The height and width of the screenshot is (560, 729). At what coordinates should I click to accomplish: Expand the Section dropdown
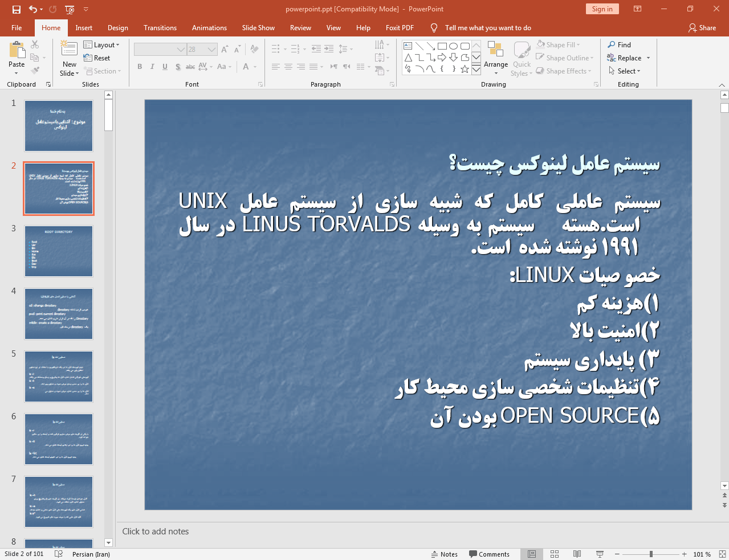[x=103, y=71]
